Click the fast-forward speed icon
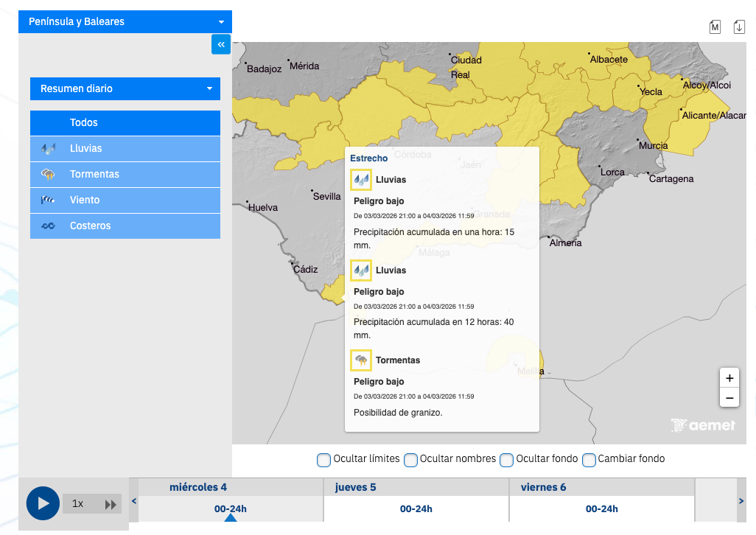This screenshot has width=756, height=535. click(x=111, y=504)
